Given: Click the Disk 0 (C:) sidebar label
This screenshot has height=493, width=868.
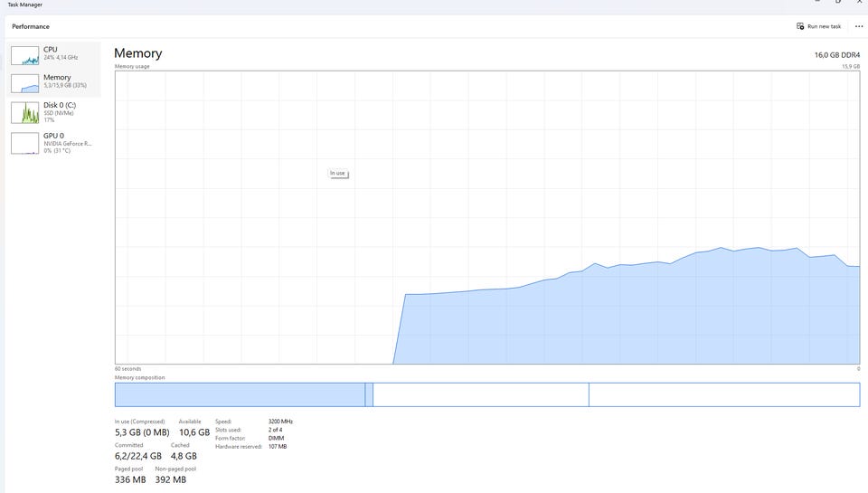Looking at the screenshot, I should pos(60,105).
